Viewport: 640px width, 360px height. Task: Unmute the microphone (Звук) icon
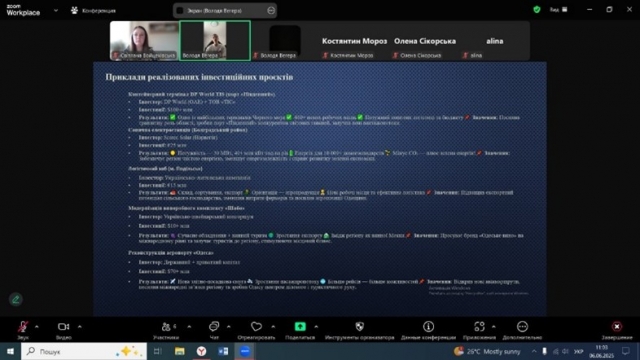23,327
